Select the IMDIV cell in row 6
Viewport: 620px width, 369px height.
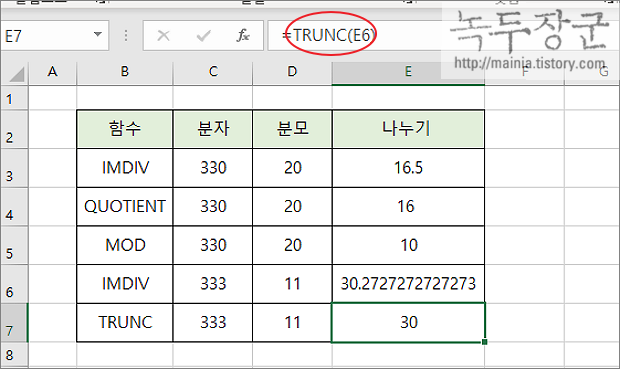[x=125, y=284]
